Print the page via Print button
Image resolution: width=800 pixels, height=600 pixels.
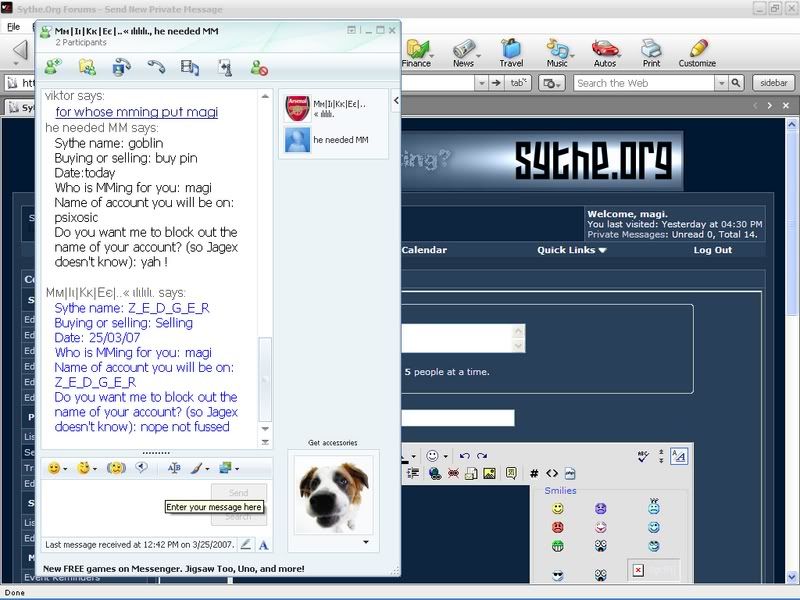(x=652, y=53)
